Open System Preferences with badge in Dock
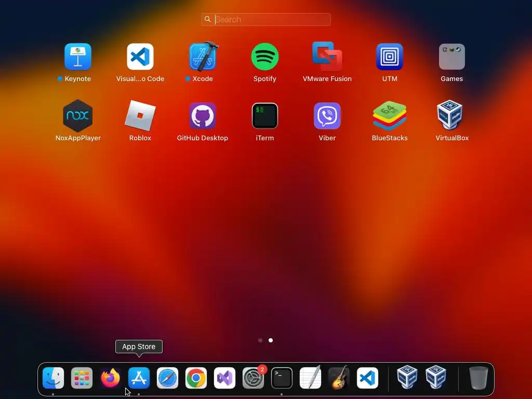 pyautogui.click(x=254, y=378)
